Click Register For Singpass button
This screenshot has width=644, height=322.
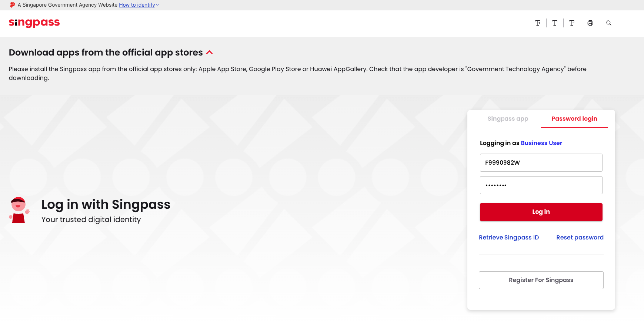541,280
